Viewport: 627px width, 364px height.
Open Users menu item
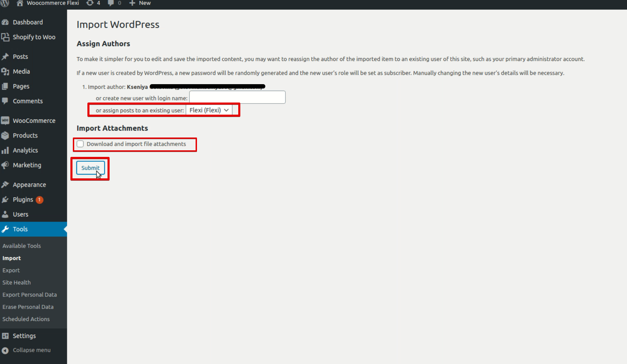coord(20,214)
